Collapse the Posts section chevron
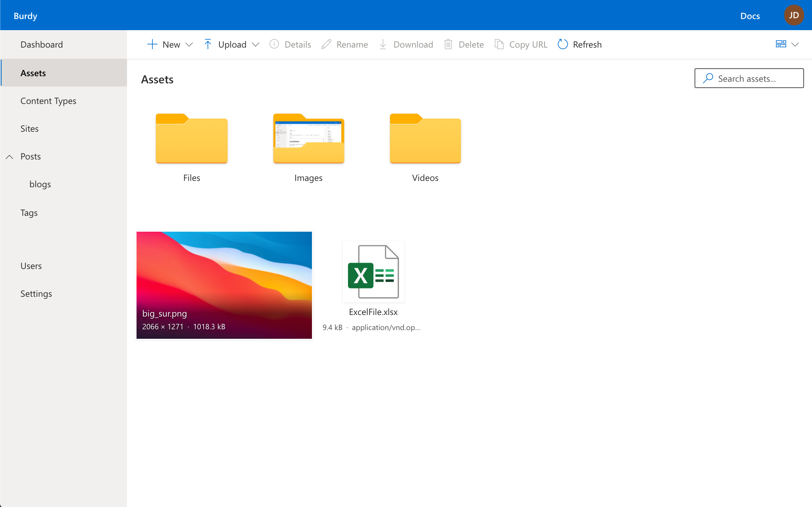The height and width of the screenshot is (507, 812). (x=10, y=157)
